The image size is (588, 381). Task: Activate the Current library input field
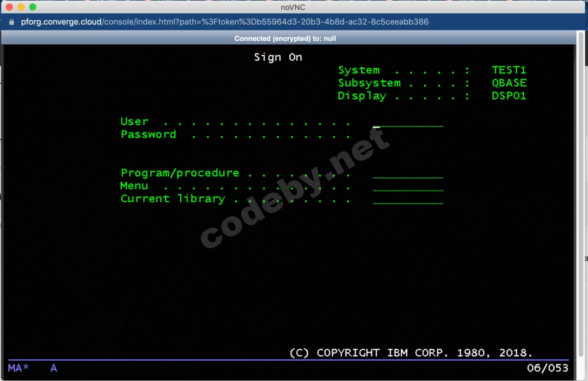(x=408, y=199)
